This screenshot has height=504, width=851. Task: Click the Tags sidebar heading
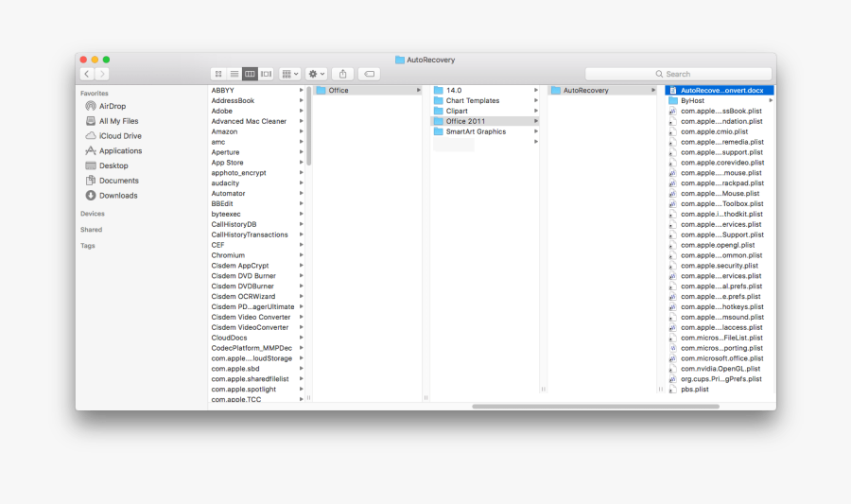(87, 246)
